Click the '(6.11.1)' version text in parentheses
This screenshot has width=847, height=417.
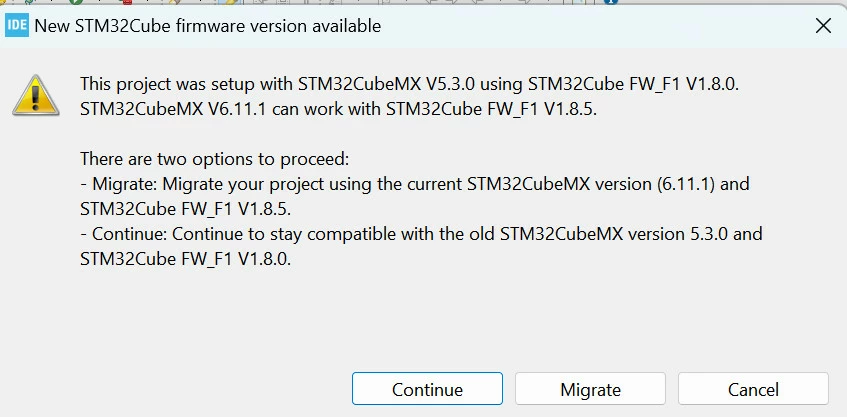click(687, 184)
